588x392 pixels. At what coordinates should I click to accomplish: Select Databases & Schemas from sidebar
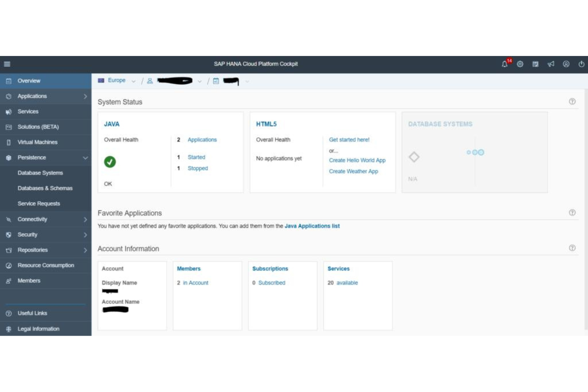coord(45,188)
